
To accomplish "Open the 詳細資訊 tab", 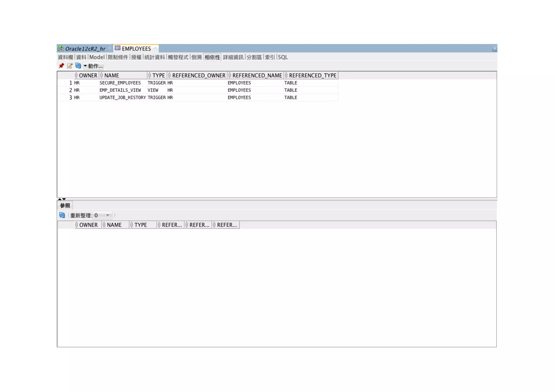I will 233,57.
